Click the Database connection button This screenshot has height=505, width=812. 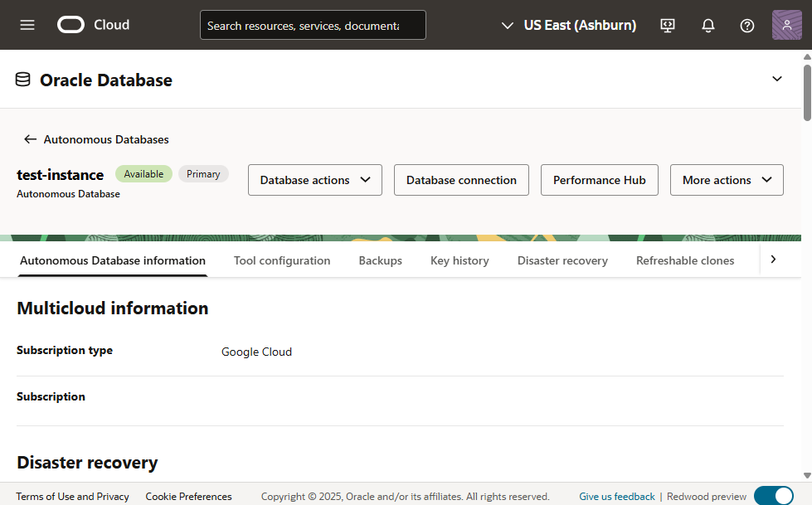click(461, 180)
